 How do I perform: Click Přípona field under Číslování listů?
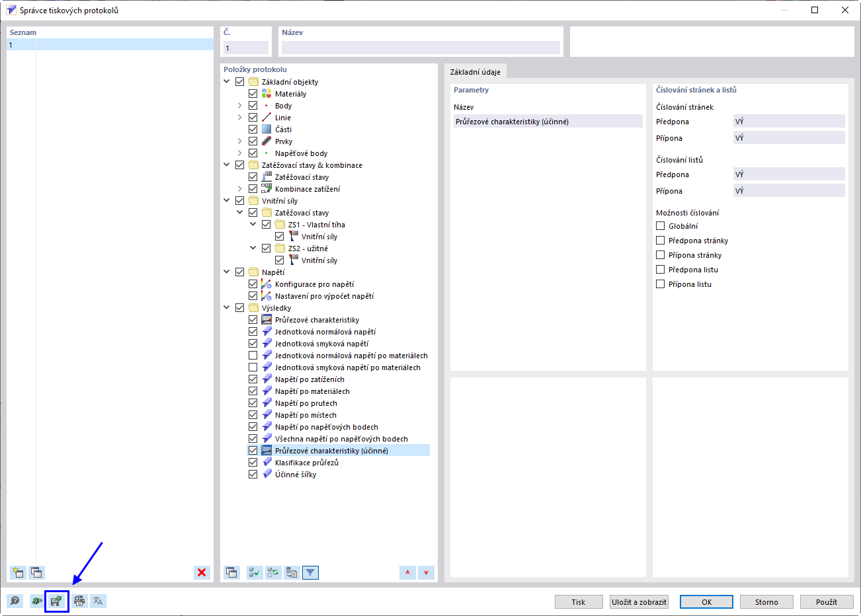789,191
